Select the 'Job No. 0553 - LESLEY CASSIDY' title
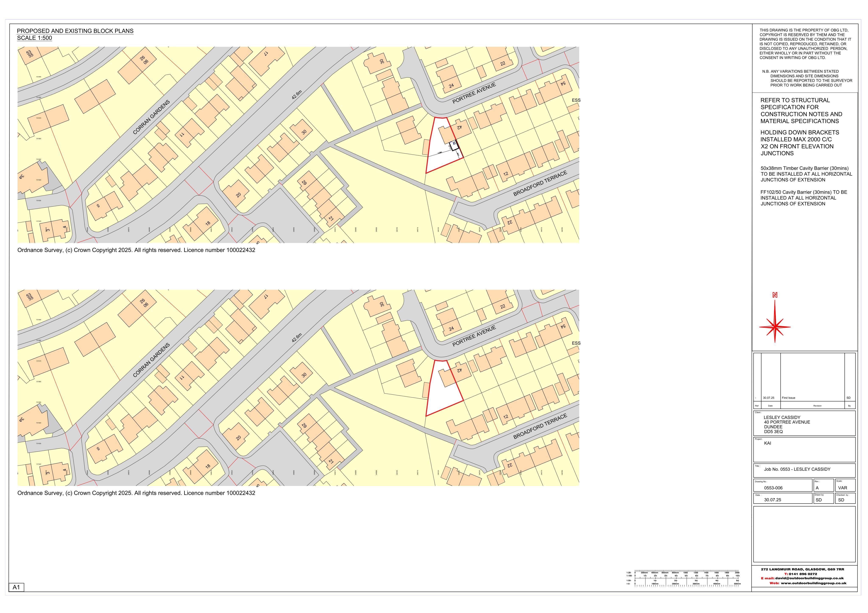 pyautogui.click(x=797, y=469)
